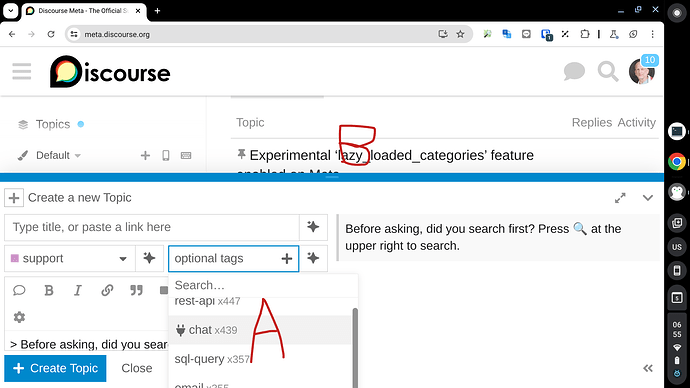The width and height of the screenshot is (690, 388).
Task: Open the Chrome icon in the shelf
Action: click(x=677, y=161)
